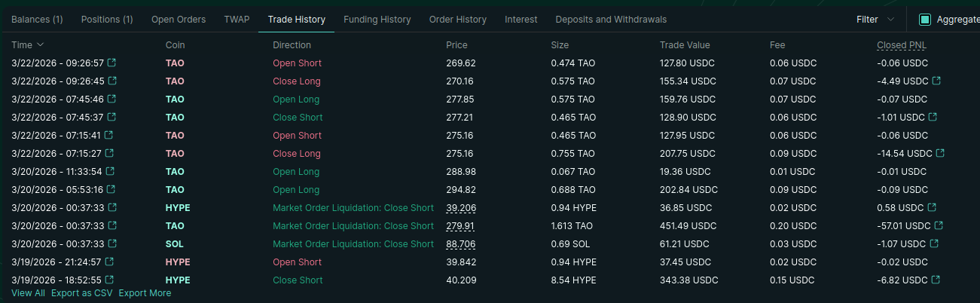Open Deposits and Withdrawals tab
The width and height of the screenshot is (980, 303).
tap(611, 20)
